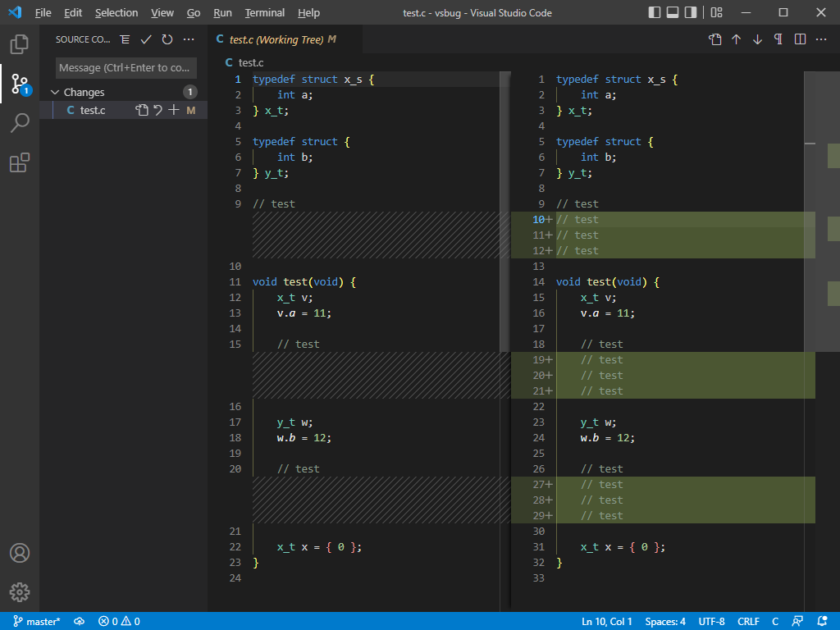Open Source Control more actions menu

(x=189, y=39)
